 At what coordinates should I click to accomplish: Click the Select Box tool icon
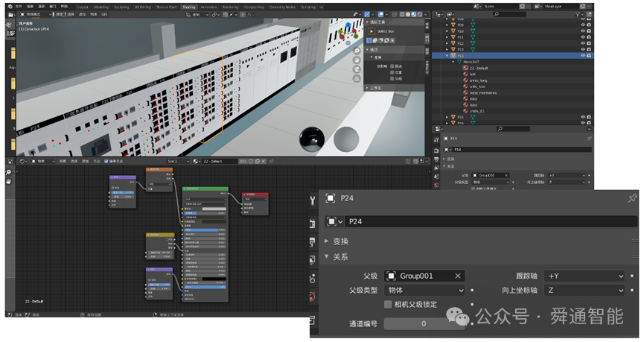372,31
